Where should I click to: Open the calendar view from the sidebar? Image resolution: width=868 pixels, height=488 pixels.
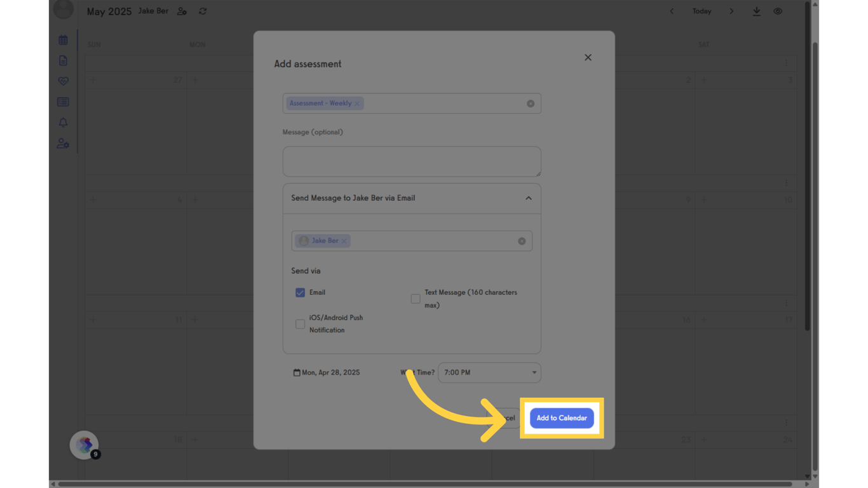(x=63, y=40)
